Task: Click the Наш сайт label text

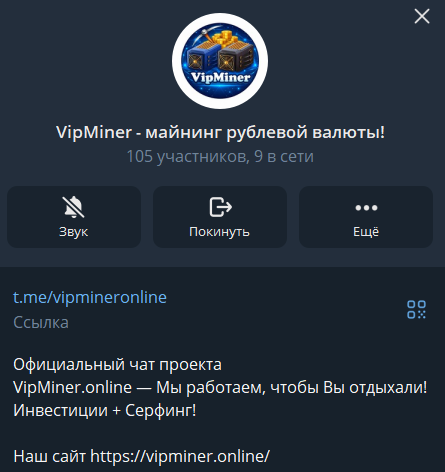Action: coord(50,456)
